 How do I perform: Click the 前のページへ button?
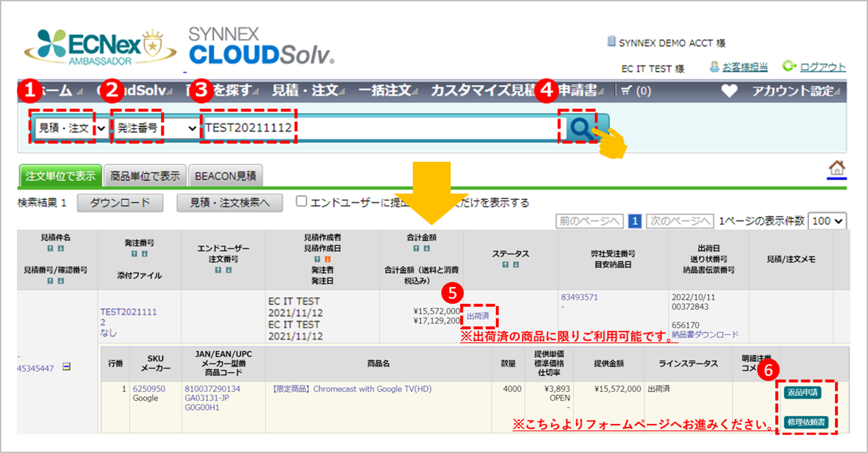coord(589,221)
